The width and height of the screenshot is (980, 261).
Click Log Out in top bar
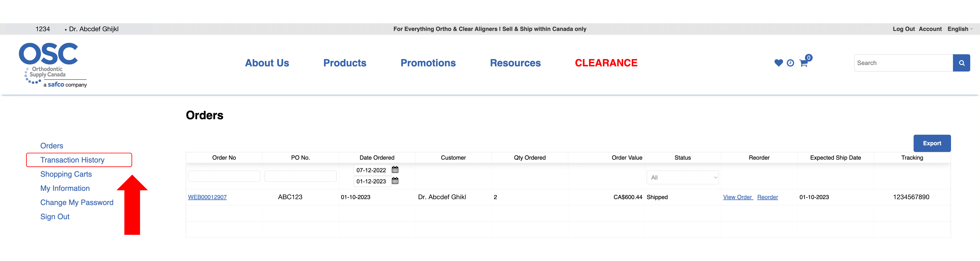click(x=904, y=29)
